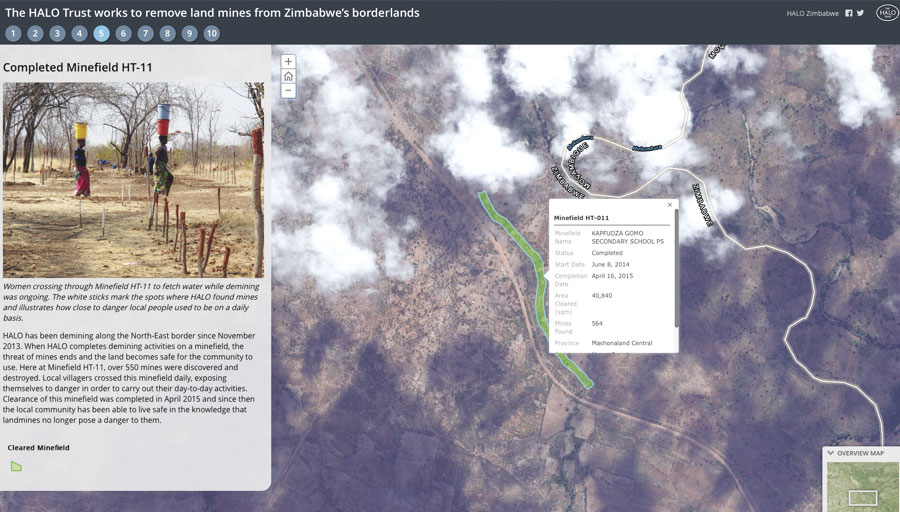The width and height of the screenshot is (900, 512).
Task: Go to story section 9
Action: tap(189, 33)
